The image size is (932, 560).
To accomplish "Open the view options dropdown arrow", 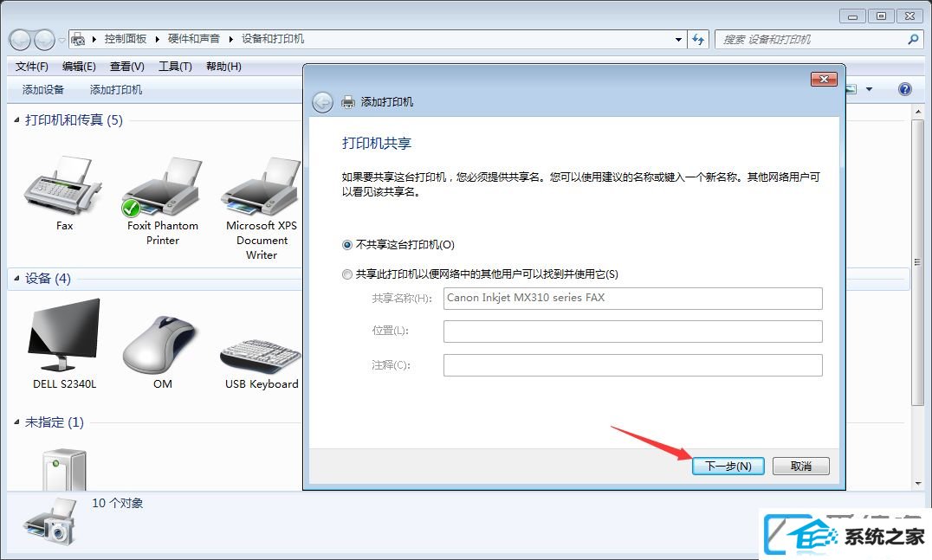I will (869, 89).
